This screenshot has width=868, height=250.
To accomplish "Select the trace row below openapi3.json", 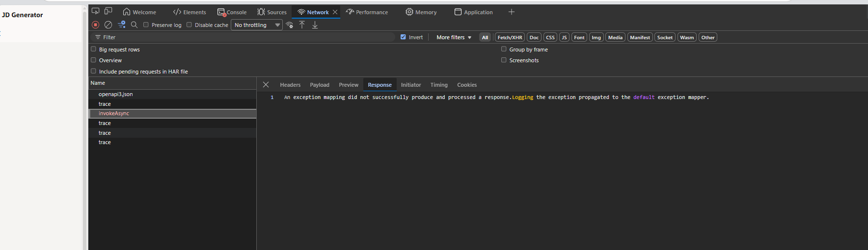I will click(x=172, y=104).
